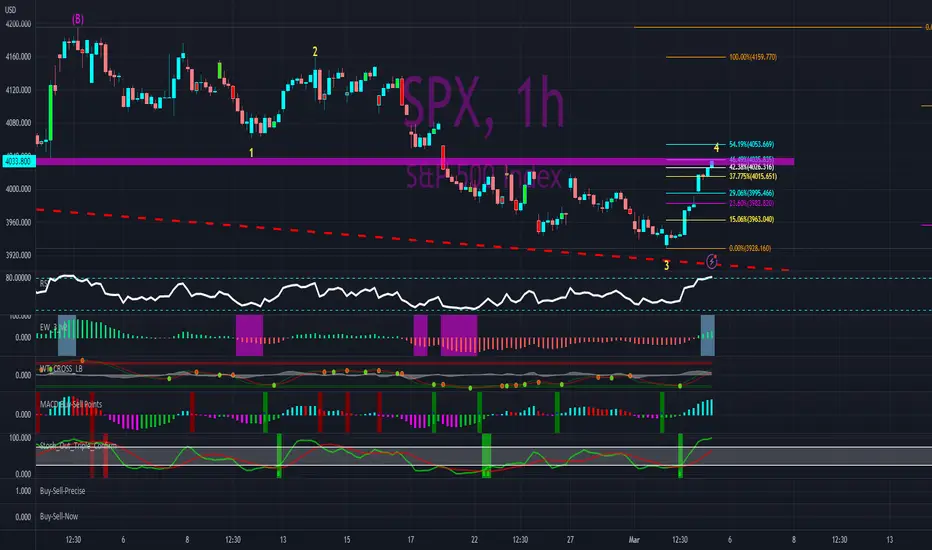The height and width of the screenshot is (550, 932).
Task: Open the Buy-Sell-Precise indicator legend
Action: (x=62, y=491)
